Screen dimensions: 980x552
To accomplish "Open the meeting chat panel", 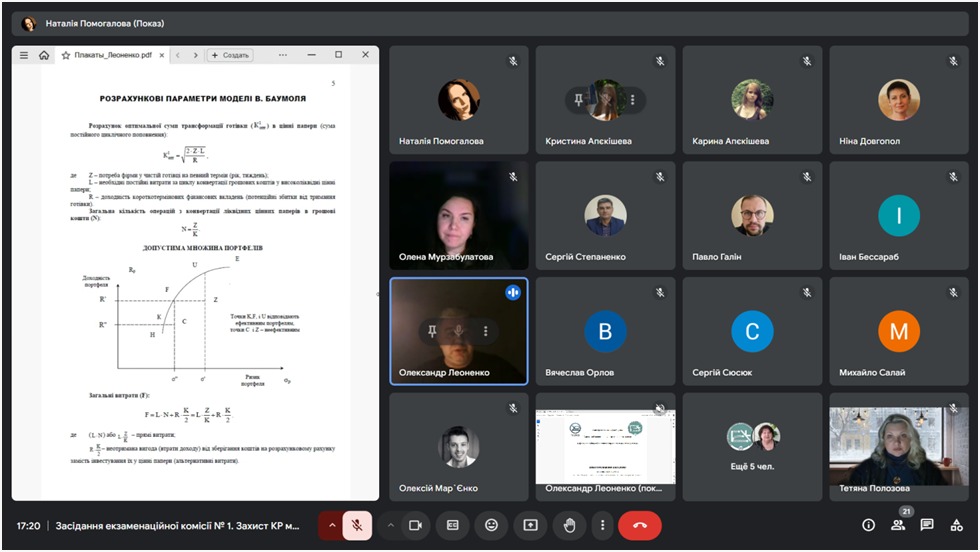I will click(927, 525).
